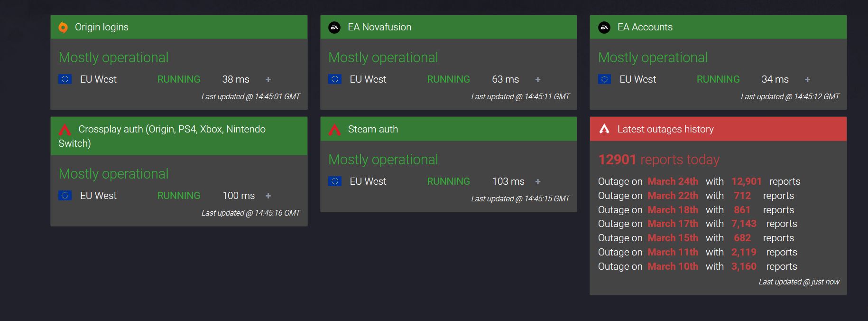Open the March 24th outage entry
This screenshot has width=868, height=321.
[x=673, y=181]
